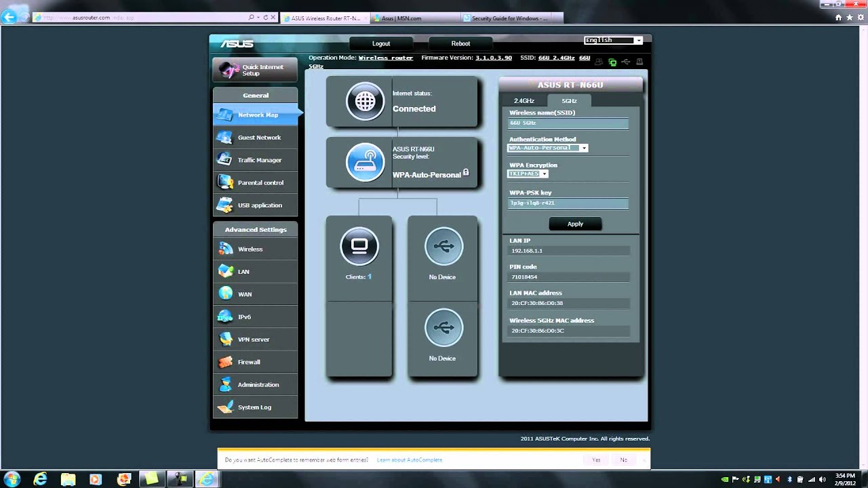
Task: Switch to the 5GHz tab
Action: click(569, 100)
